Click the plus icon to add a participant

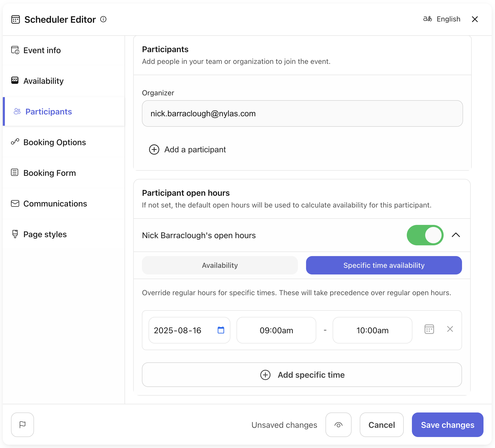click(154, 150)
